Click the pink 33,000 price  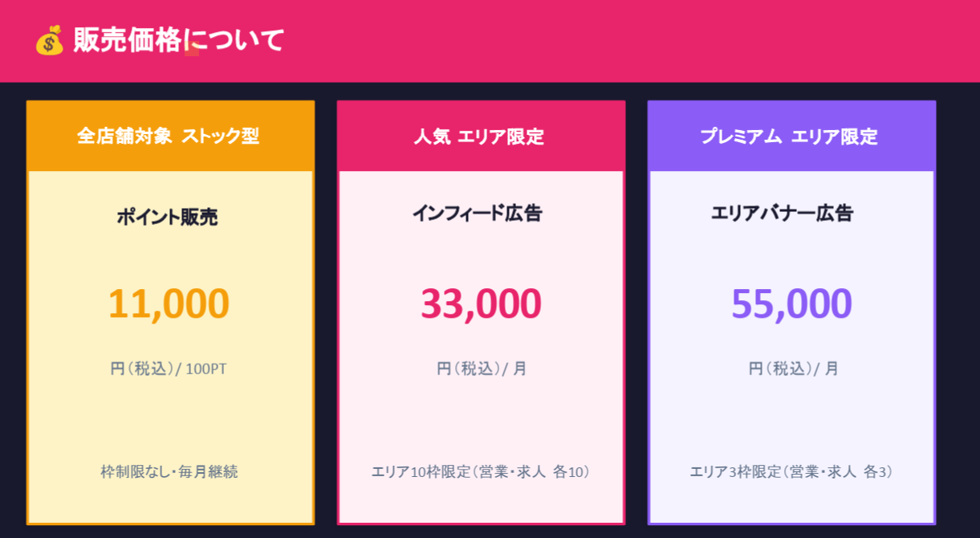(x=481, y=304)
